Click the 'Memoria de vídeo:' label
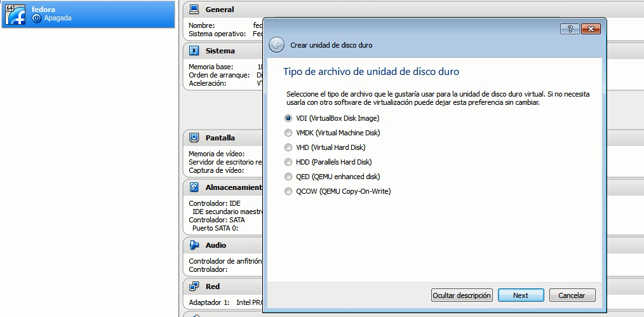Screen dimensions: 644x317 point(217,154)
